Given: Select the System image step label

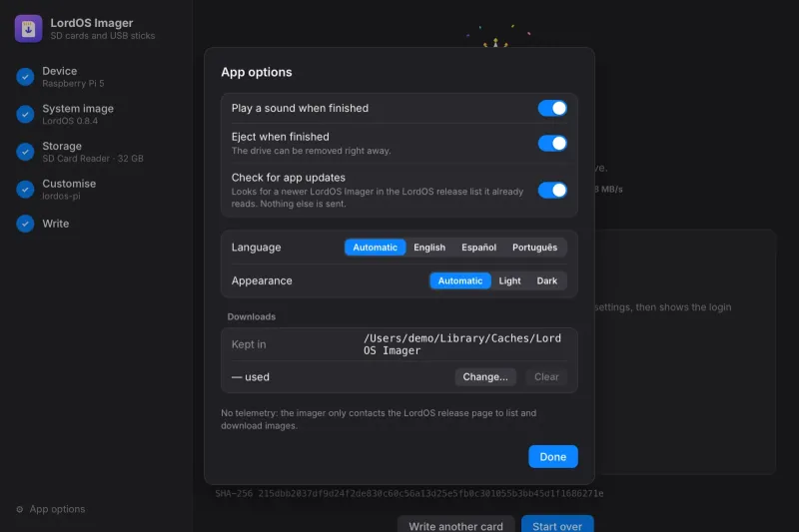Looking at the screenshot, I should click(x=78, y=109).
